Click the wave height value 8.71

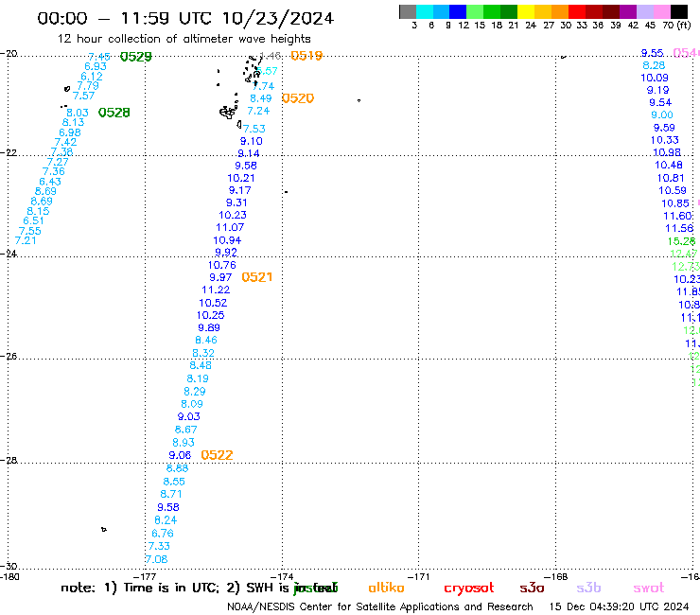pyautogui.click(x=171, y=495)
